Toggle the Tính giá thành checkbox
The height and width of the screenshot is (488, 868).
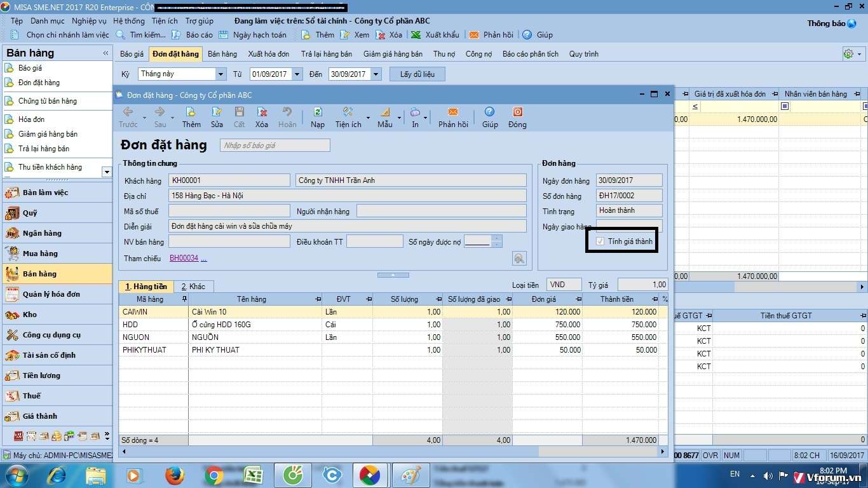(x=600, y=241)
